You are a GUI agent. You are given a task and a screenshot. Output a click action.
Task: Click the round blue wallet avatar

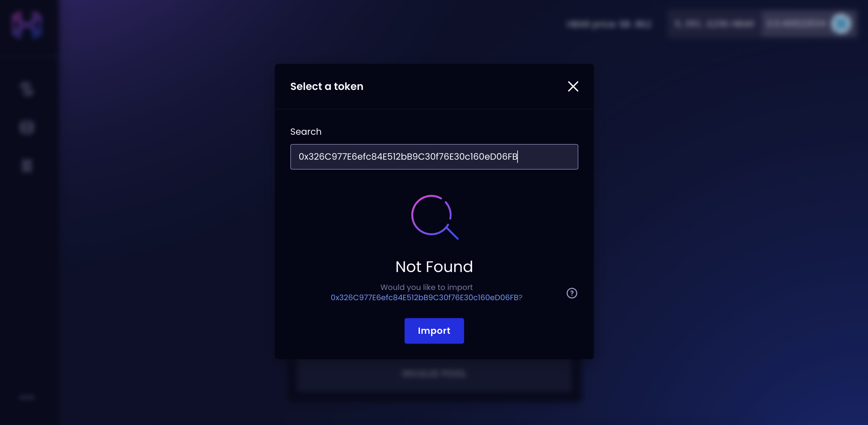(x=841, y=24)
